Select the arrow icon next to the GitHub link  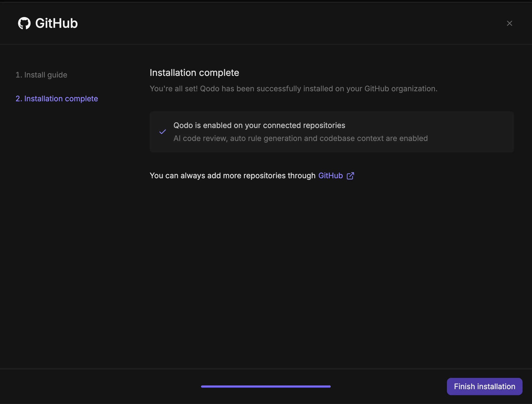pos(350,176)
